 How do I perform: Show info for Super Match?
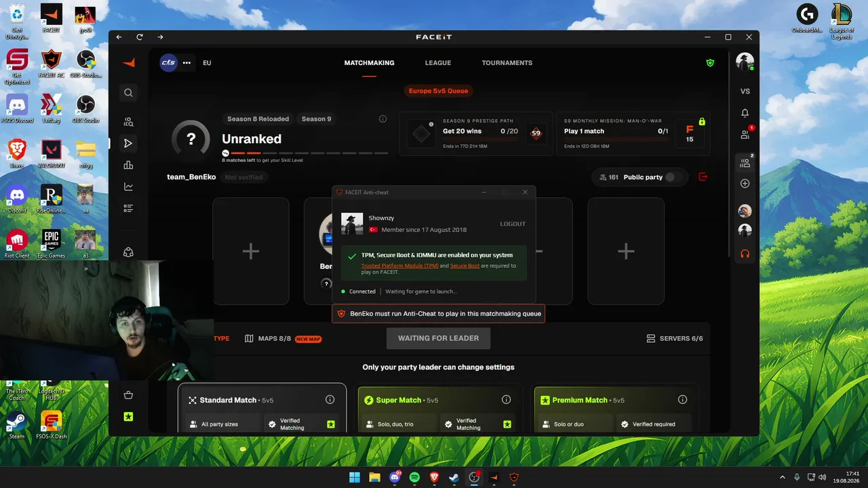(x=506, y=400)
